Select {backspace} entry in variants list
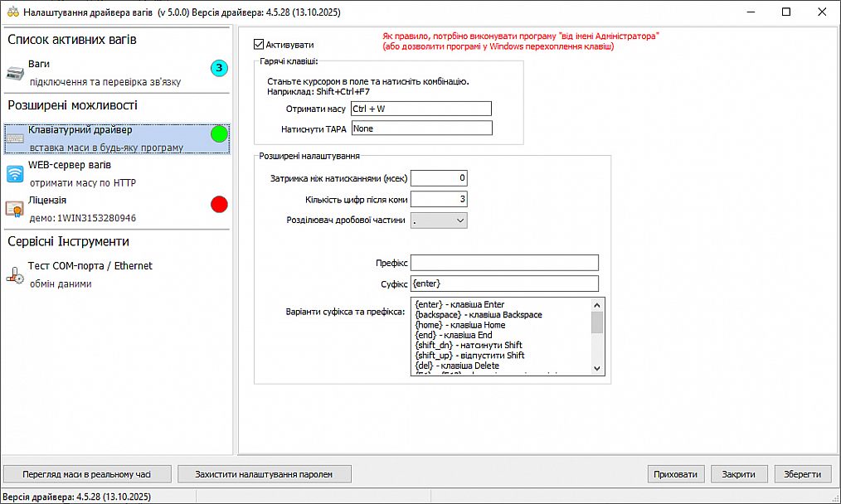The width and height of the screenshot is (841, 504). 478,315
